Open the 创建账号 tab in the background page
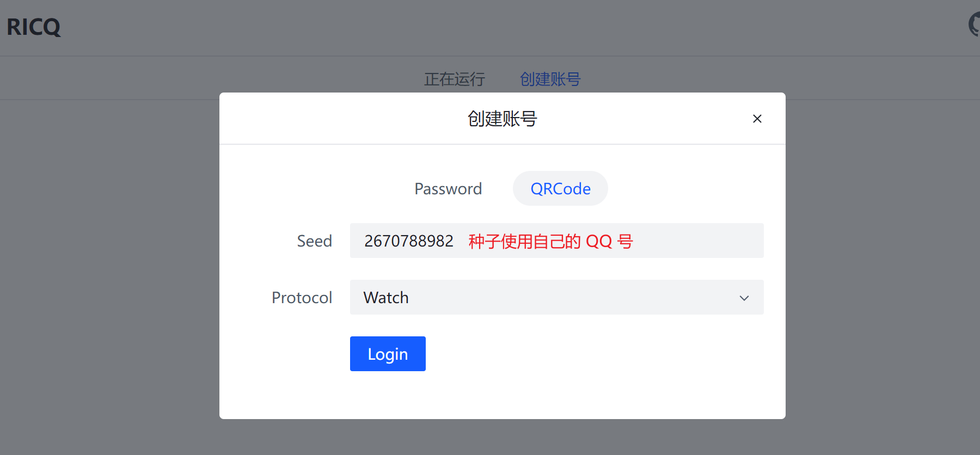The width and height of the screenshot is (980, 455). click(550, 79)
